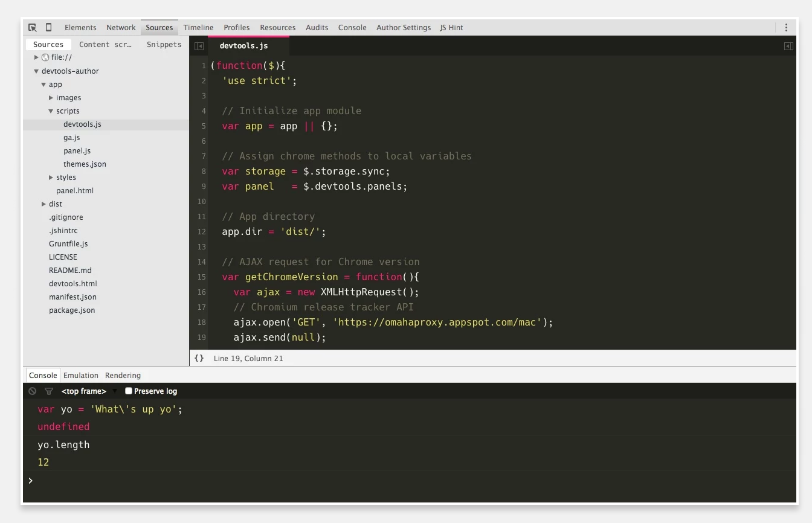
Task: Open the JS Hint panel
Action: pyautogui.click(x=451, y=27)
